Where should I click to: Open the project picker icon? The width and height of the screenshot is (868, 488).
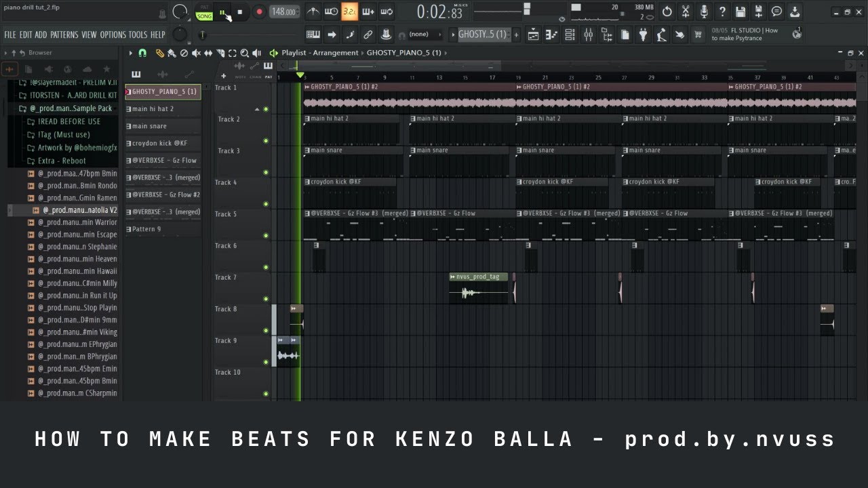pyautogui.click(x=625, y=35)
